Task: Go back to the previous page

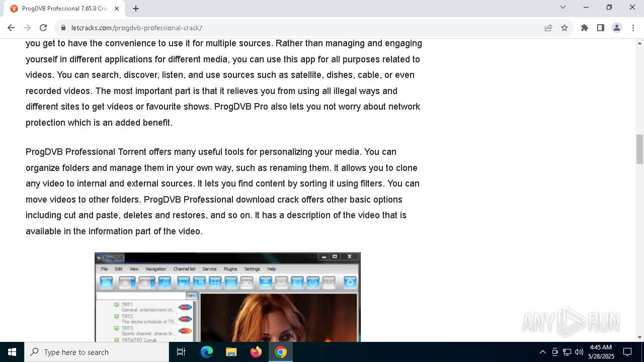Action: pyautogui.click(x=11, y=28)
